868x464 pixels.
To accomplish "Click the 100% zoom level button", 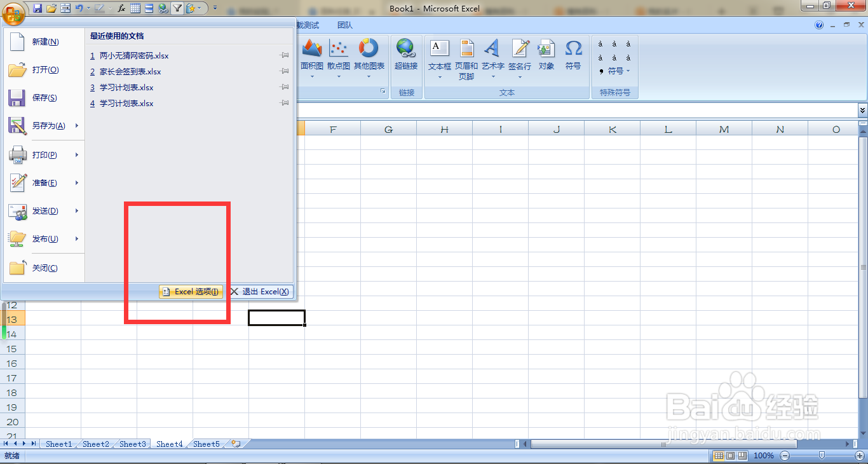I will pyautogui.click(x=764, y=456).
